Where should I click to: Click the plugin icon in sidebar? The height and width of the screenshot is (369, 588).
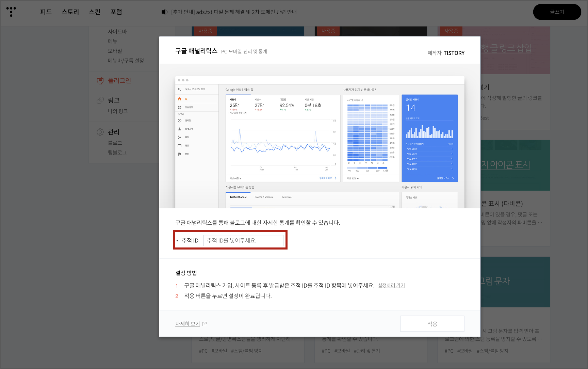pos(100,81)
